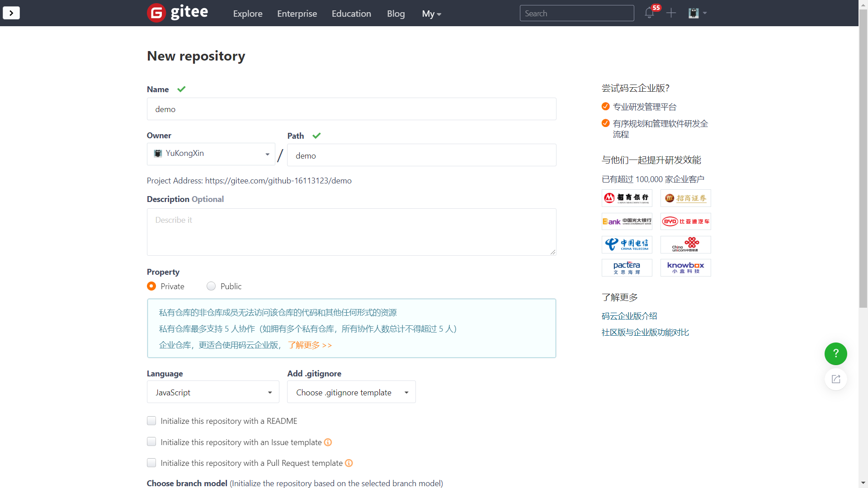Click the plus create-new icon
Screen dimensions: 868x488
click(x=671, y=13)
